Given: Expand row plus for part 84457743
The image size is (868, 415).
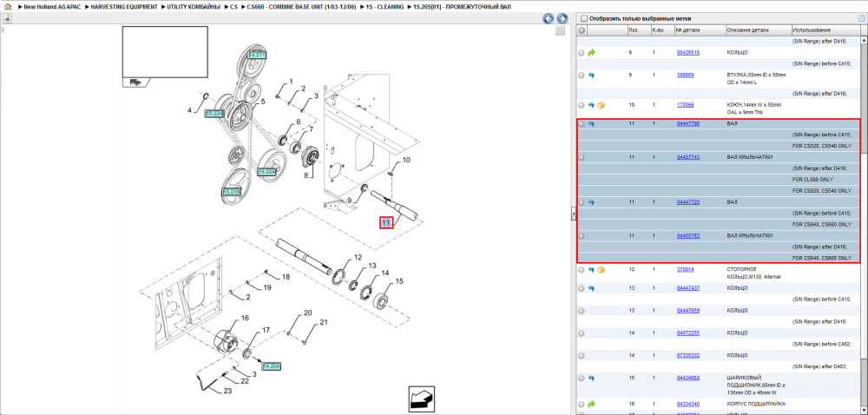Looking at the screenshot, I should pos(582,158).
